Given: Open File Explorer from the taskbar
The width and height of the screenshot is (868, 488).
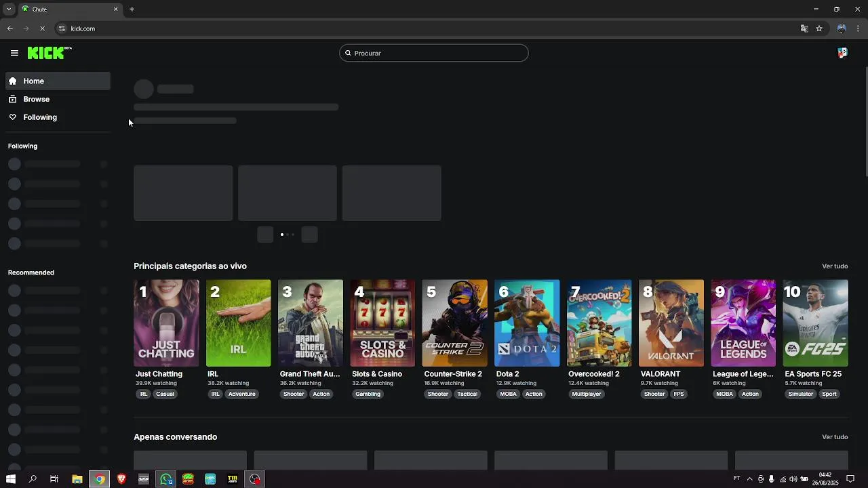Looking at the screenshot, I should point(77,479).
